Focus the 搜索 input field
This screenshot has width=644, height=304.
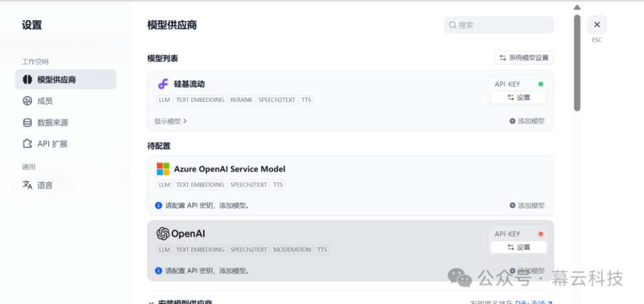pyautogui.click(x=498, y=25)
